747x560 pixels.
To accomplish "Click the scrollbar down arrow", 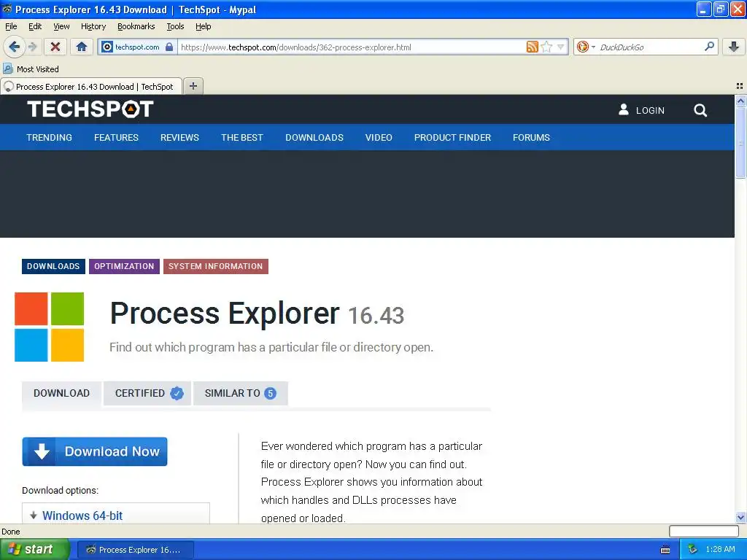I will point(740,517).
